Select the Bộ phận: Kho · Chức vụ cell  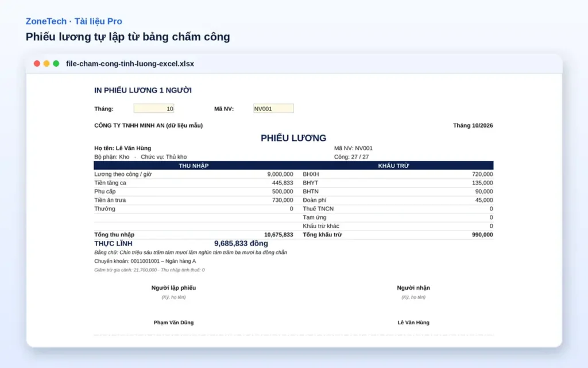point(140,157)
